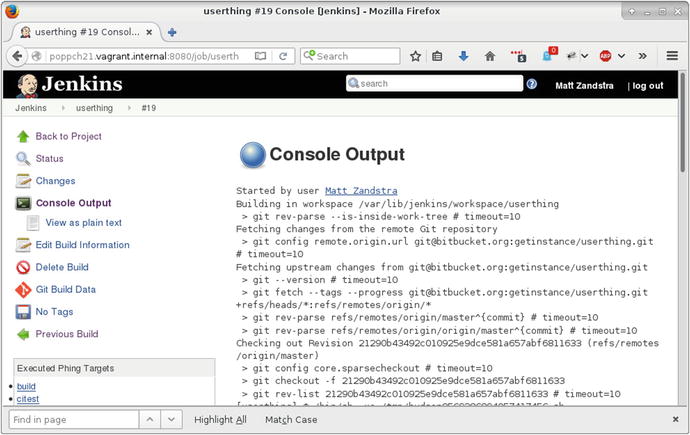This screenshot has width=690, height=435.
Task: Click the toolbar icon with red zero badge
Action: pyautogui.click(x=550, y=55)
